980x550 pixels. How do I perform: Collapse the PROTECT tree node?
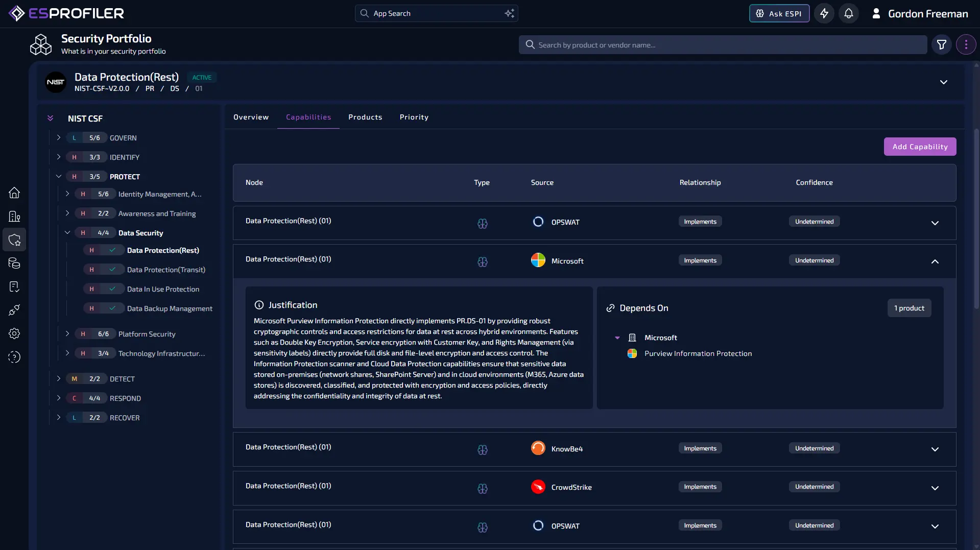[59, 177]
